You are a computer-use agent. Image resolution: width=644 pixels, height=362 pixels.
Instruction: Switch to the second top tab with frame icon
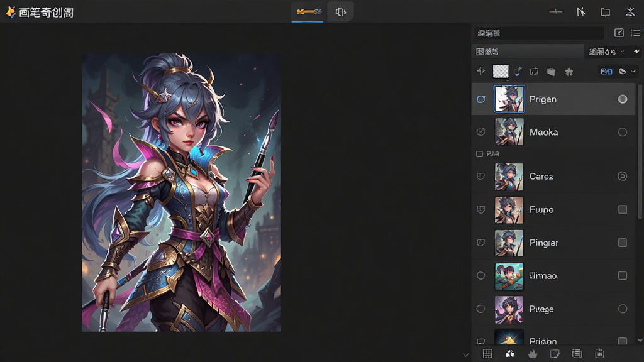340,12
